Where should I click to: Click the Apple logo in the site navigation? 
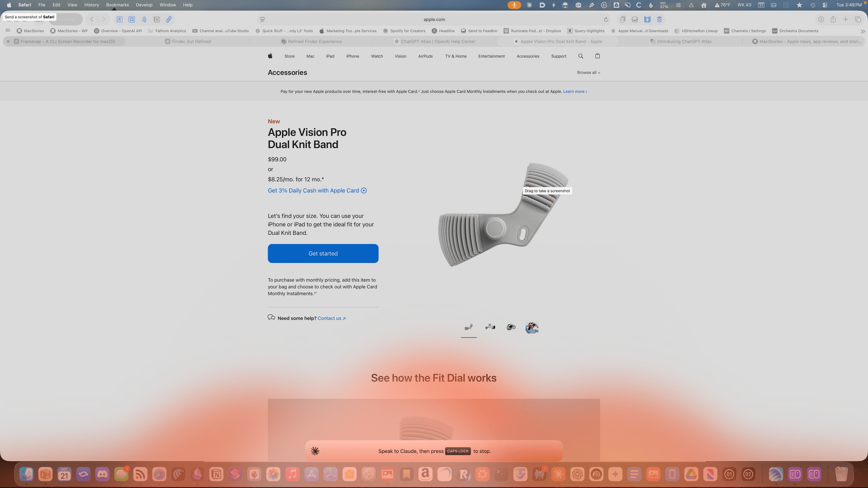click(x=270, y=56)
